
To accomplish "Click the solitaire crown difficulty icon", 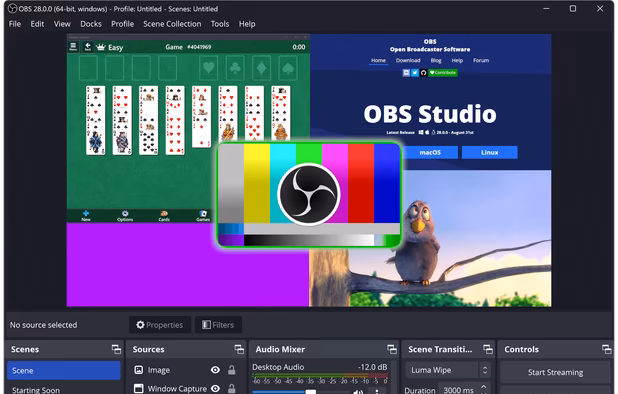I will tap(101, 47).
